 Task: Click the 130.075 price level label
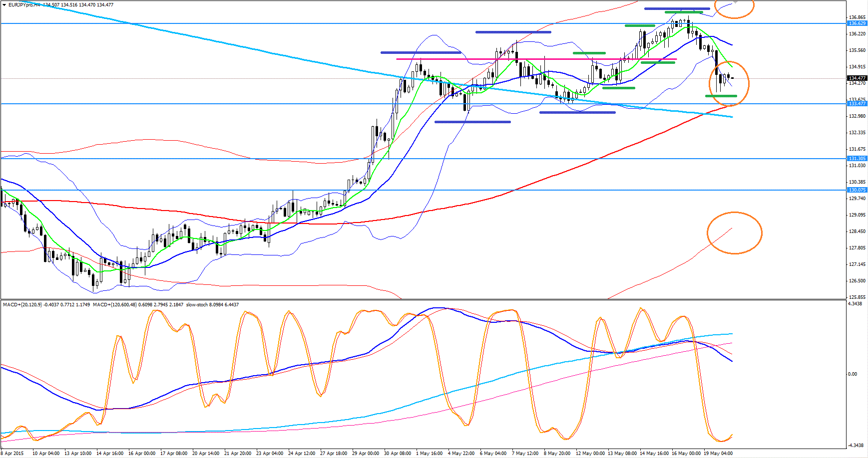tap(857, 190)
